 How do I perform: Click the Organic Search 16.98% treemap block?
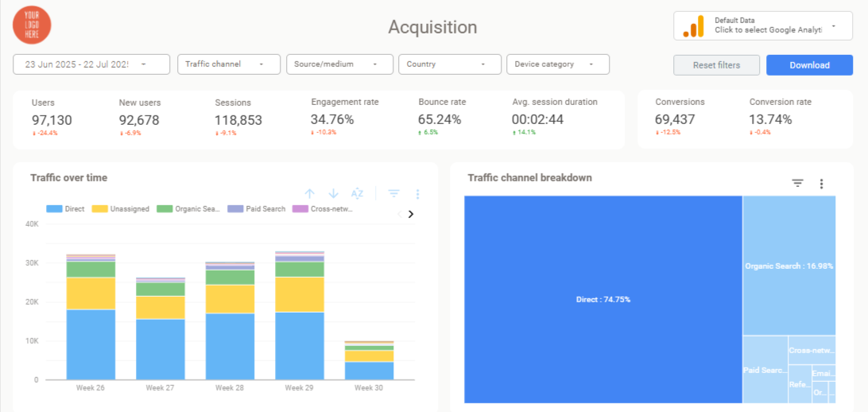pos(789,266)
